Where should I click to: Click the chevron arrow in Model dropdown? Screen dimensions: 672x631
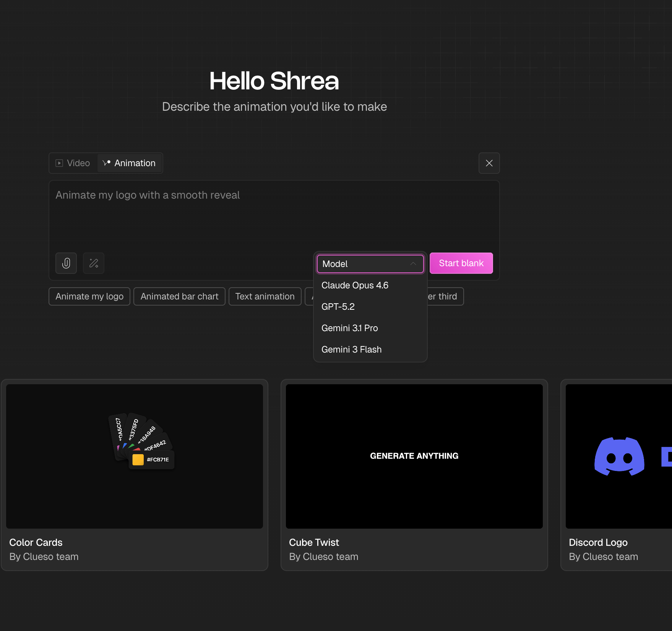point(413,264)
